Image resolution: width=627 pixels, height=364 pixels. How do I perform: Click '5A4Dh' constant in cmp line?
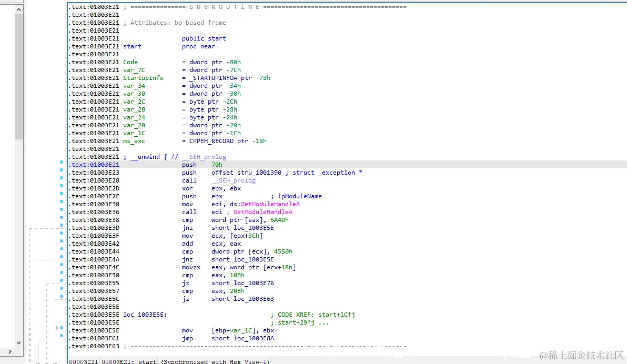pos(279,220)
